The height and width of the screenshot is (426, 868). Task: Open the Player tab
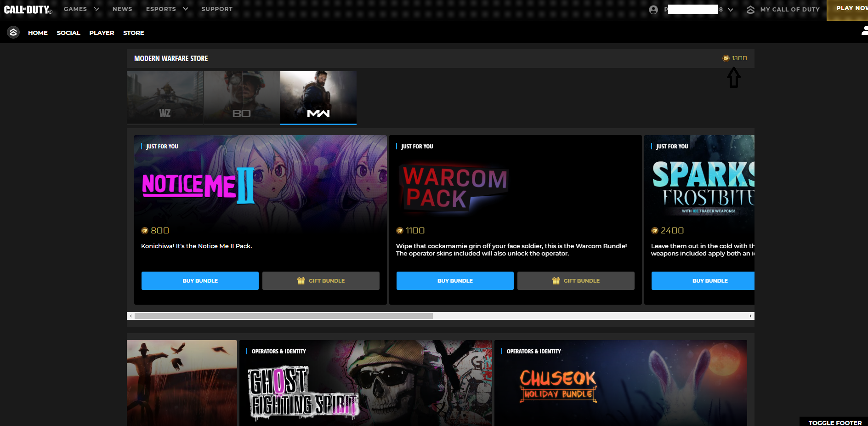click(102, 33)
